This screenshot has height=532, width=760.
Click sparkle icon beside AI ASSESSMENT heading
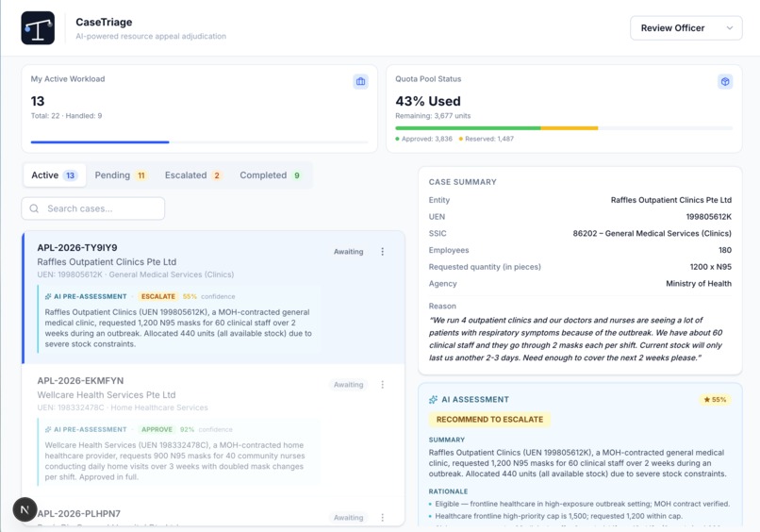(x=433, y=400)
